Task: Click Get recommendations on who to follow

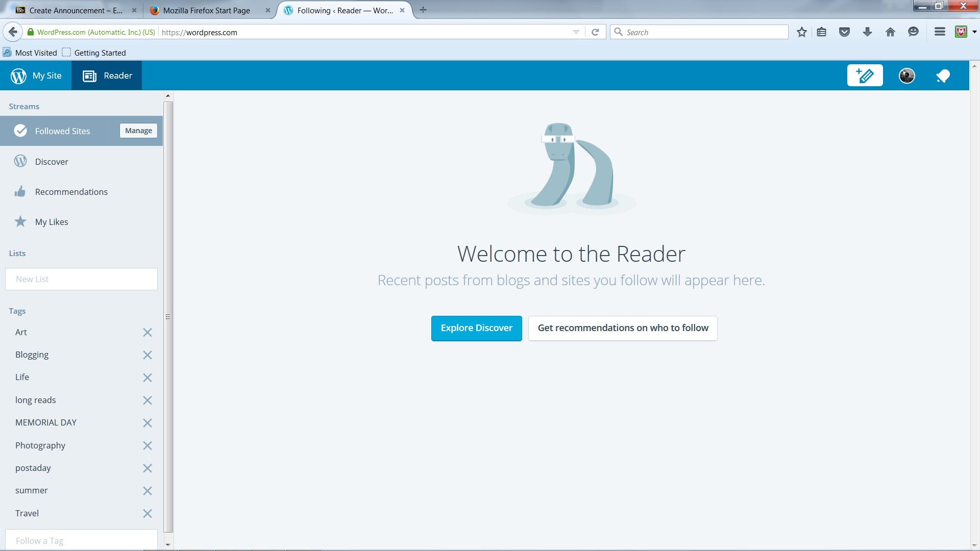Action: click(623, 328)
